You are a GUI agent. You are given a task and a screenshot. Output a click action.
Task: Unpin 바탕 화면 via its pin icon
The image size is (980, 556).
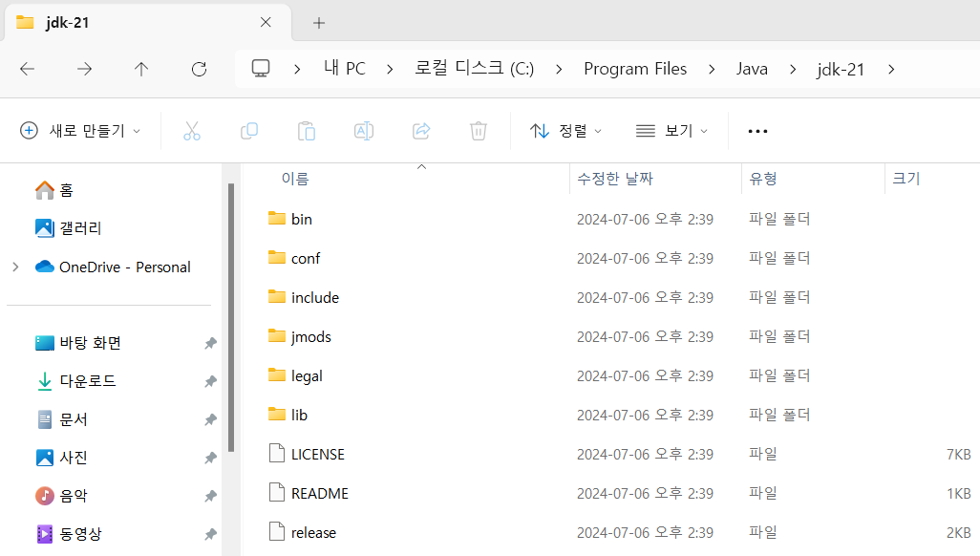tap(211, 343)
